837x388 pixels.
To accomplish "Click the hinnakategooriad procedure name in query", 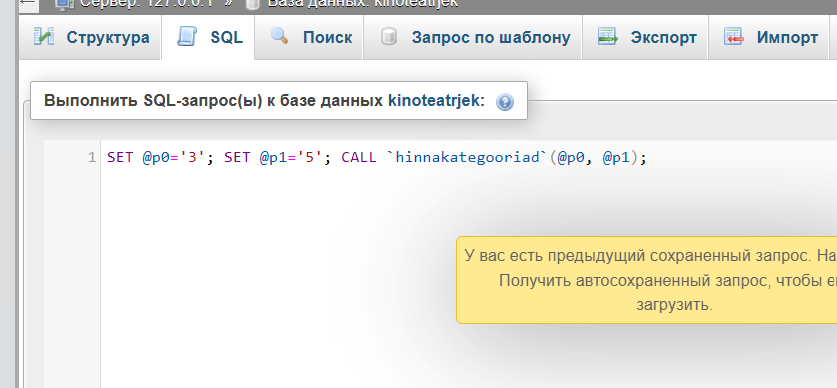I will pyautogui.click(x=466, y=157).
